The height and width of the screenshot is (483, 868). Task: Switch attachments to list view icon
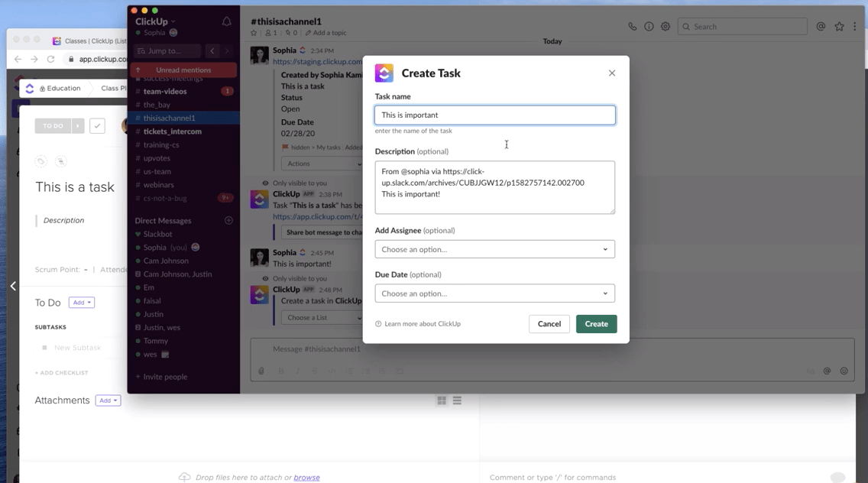[x=457, y=400]
